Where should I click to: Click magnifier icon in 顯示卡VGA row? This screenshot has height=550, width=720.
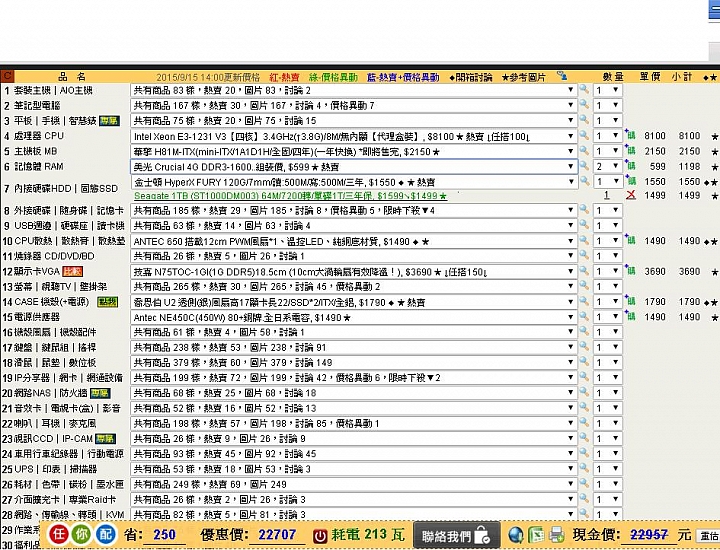pyautogui.click(x=584, y=270)
